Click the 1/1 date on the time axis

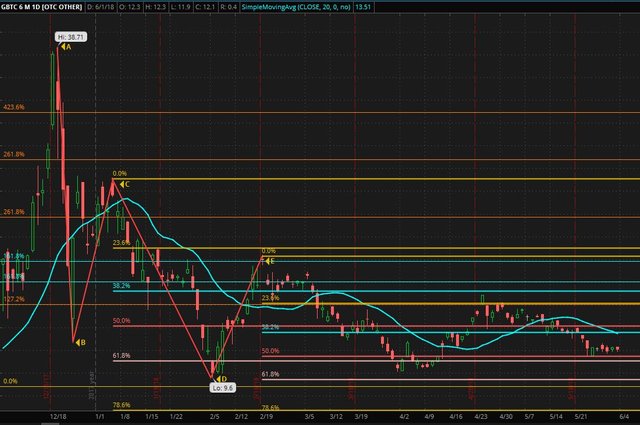coord(100,417)
